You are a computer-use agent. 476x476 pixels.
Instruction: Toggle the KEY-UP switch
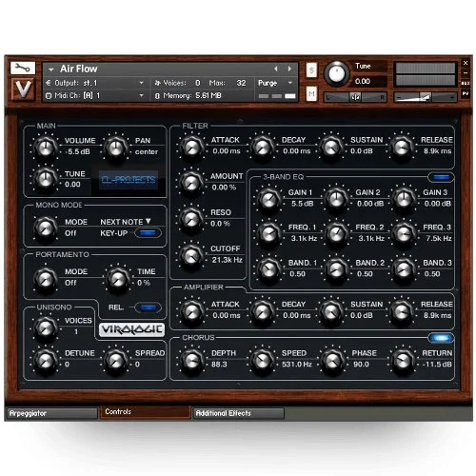point(148,233)
